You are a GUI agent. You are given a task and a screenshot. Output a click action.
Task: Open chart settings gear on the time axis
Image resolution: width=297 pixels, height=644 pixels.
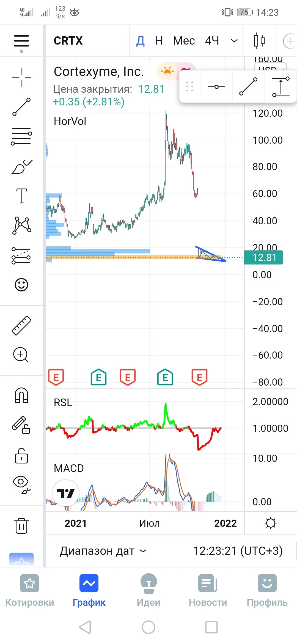(271, 523)
